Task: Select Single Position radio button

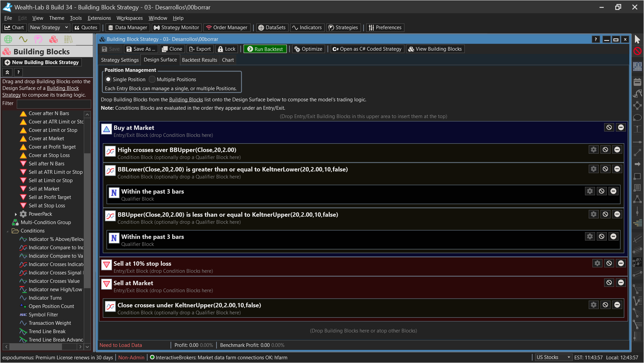Action: click(108, 80)
